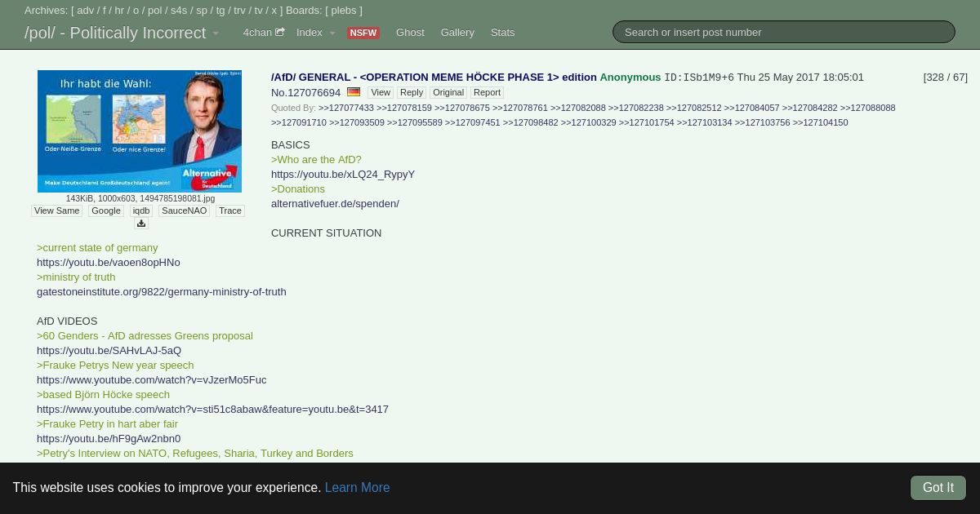Image resolution: width=980 pixels, height=514 pixels.
Task: Go to the pol archive link
Action: pyautogui.click(x=155, y=11)
